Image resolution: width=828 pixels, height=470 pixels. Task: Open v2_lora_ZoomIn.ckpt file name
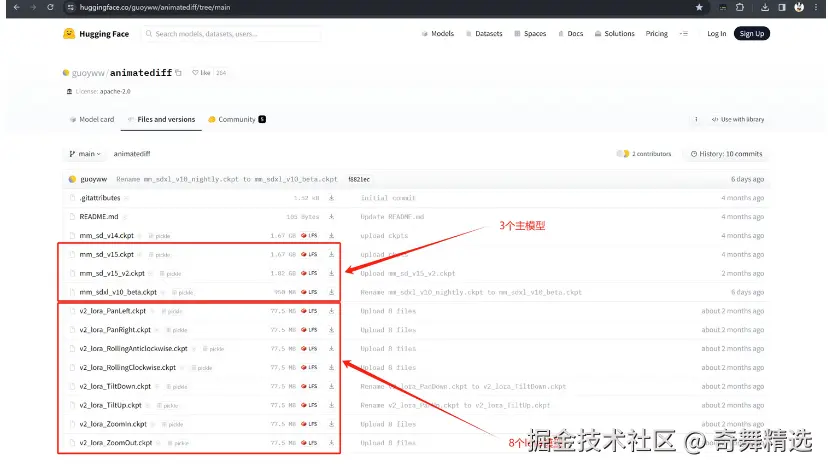click(x=113, y=424)
